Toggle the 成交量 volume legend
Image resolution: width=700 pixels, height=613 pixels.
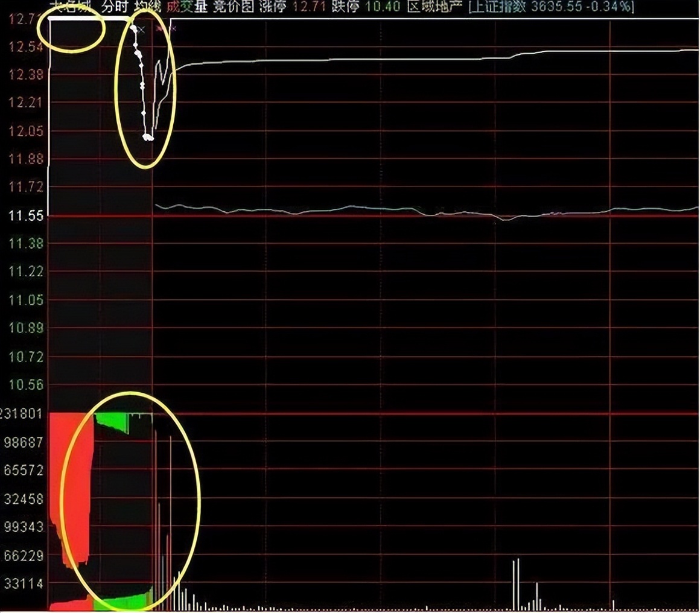point(186,6)
